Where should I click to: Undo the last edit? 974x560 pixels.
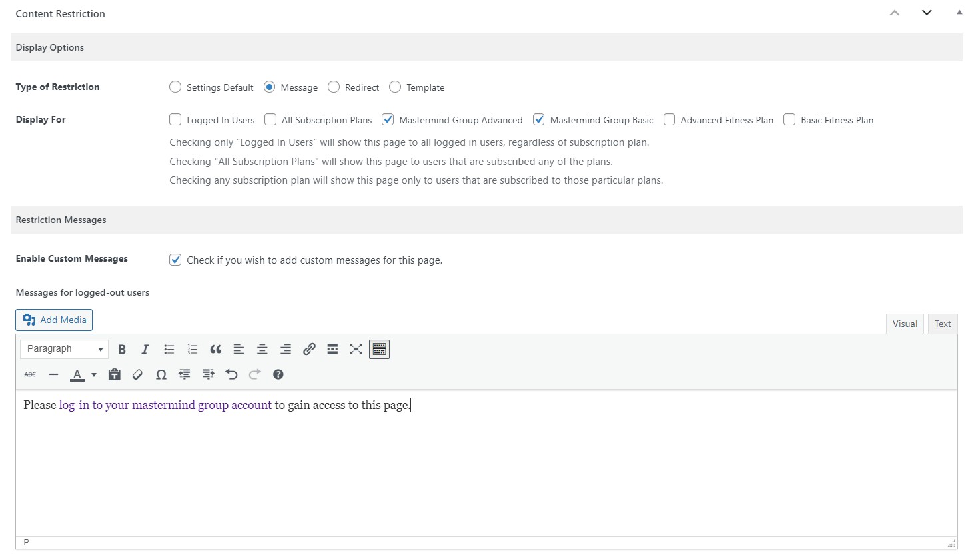point(232,374)
